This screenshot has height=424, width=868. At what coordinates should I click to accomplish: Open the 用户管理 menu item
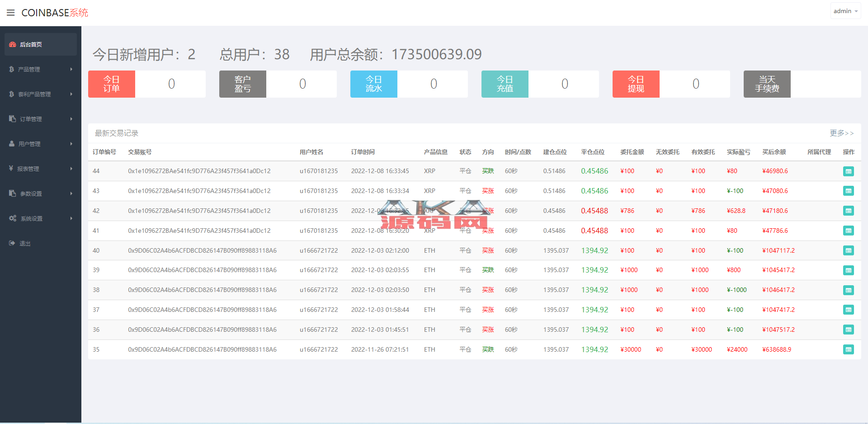pos(29,144)
